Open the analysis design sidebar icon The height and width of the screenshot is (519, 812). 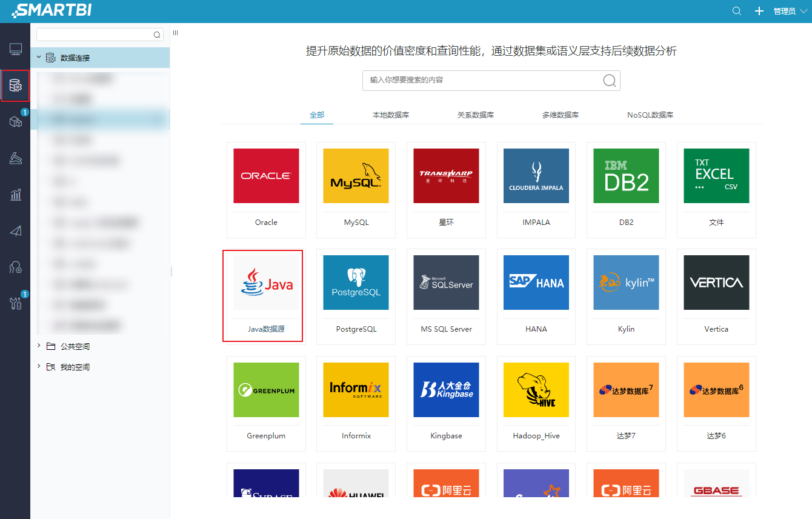pyautogui.click(x=16, y=158)
